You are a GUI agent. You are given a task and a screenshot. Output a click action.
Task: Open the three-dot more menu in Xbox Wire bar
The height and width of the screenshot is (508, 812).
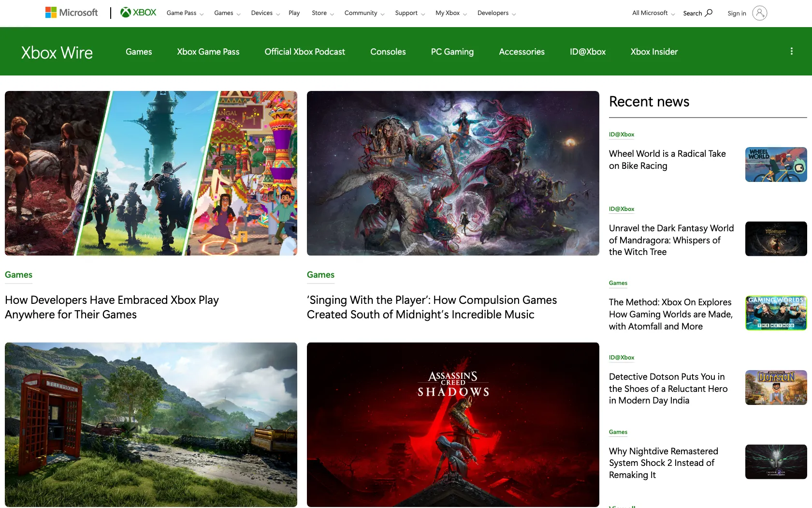(792, 51)
